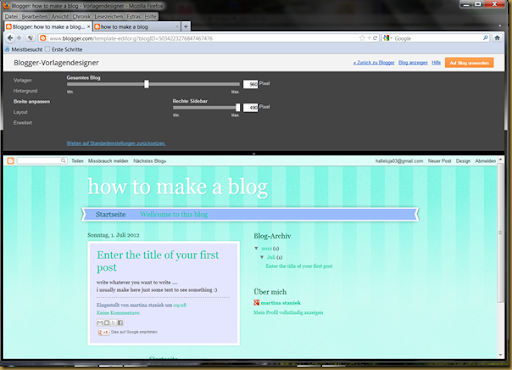Open the Ansicht menu
The height and width of the screenshot is (370, 512).
[x=60, y=16]
